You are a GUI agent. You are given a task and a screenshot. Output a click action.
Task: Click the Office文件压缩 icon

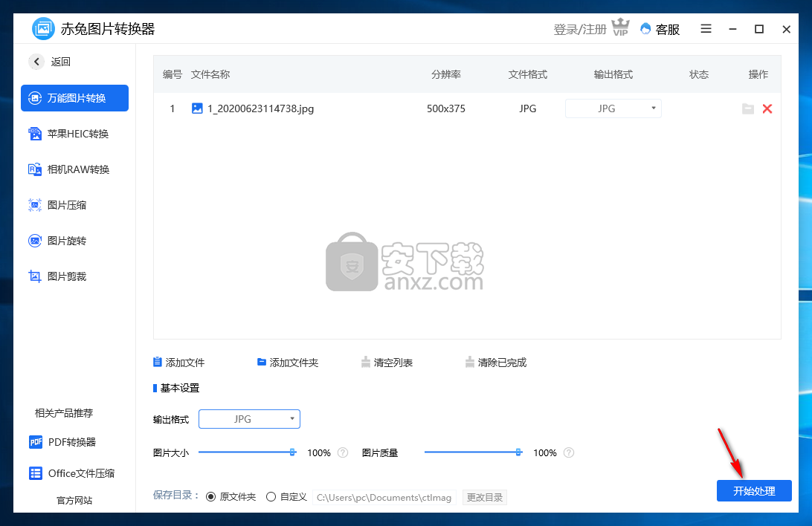point(36,473)
